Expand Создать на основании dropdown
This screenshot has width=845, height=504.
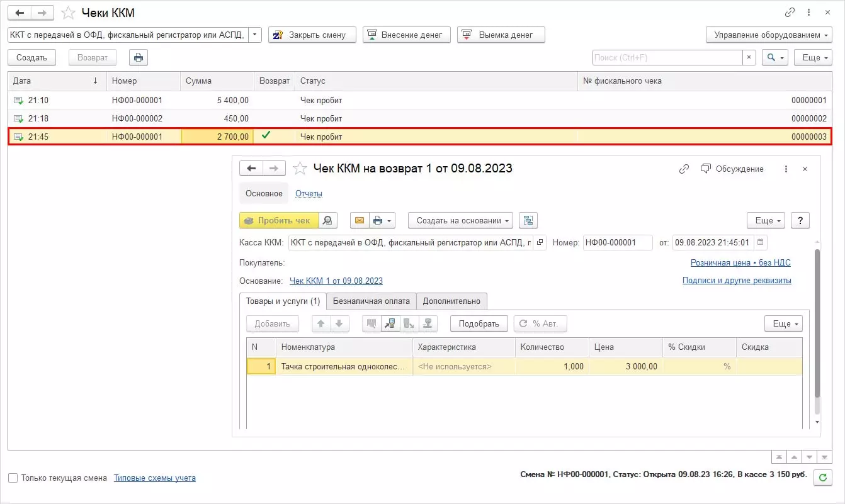click(x=461, y=220)
